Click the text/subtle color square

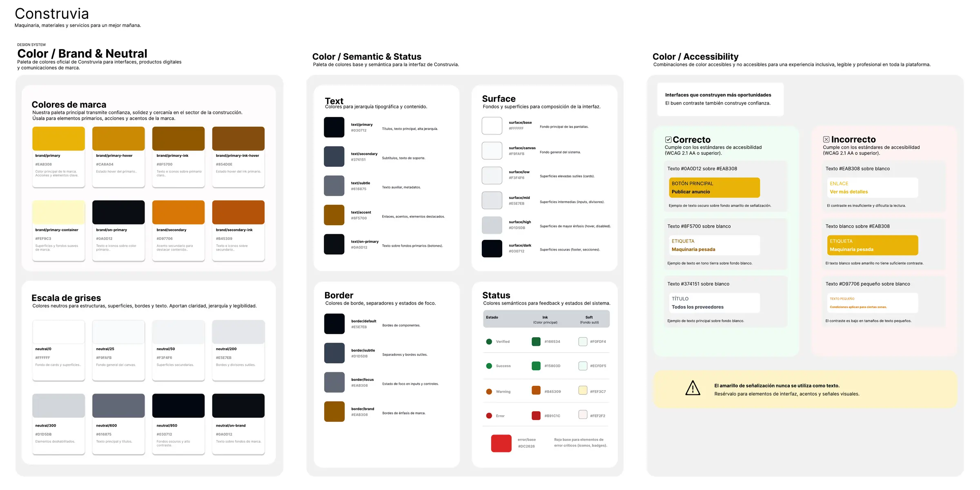(334, 186)
